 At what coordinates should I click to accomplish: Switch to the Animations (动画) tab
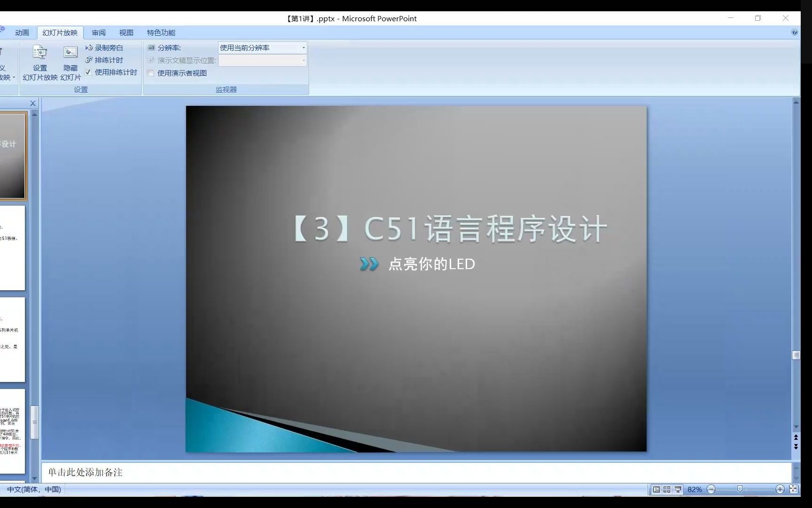(22, 32)
